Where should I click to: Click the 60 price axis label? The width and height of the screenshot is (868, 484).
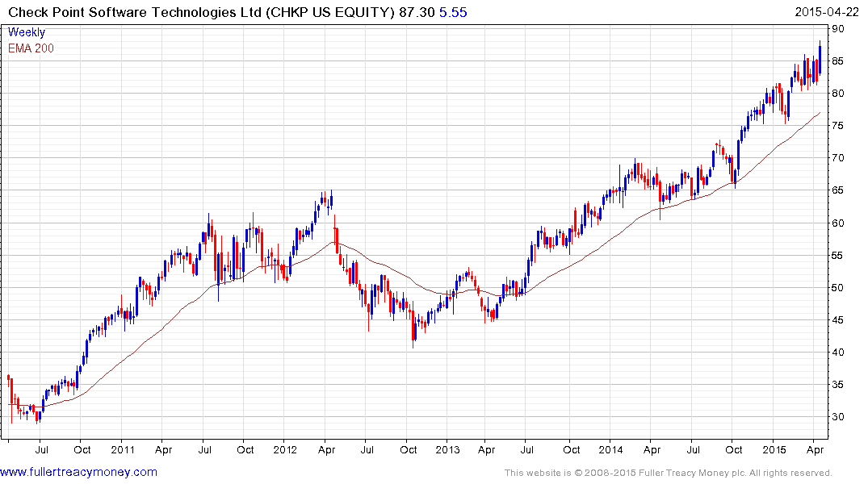(837, 223)
